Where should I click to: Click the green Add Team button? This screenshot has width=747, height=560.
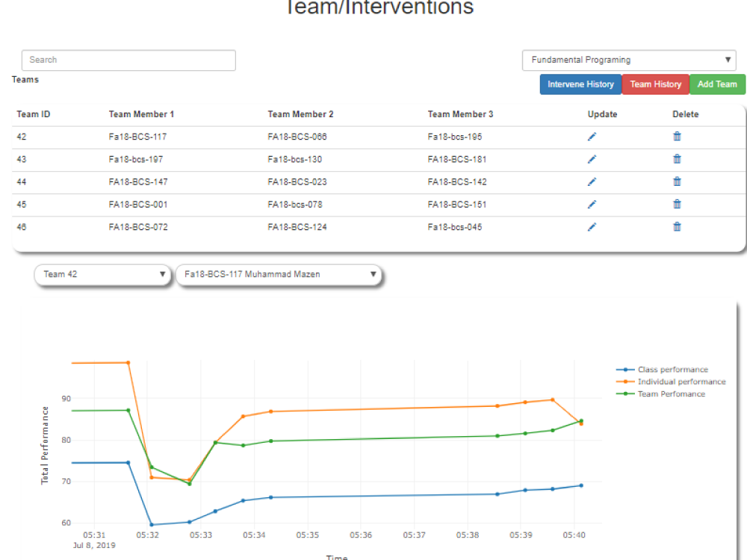pos(717,84)
